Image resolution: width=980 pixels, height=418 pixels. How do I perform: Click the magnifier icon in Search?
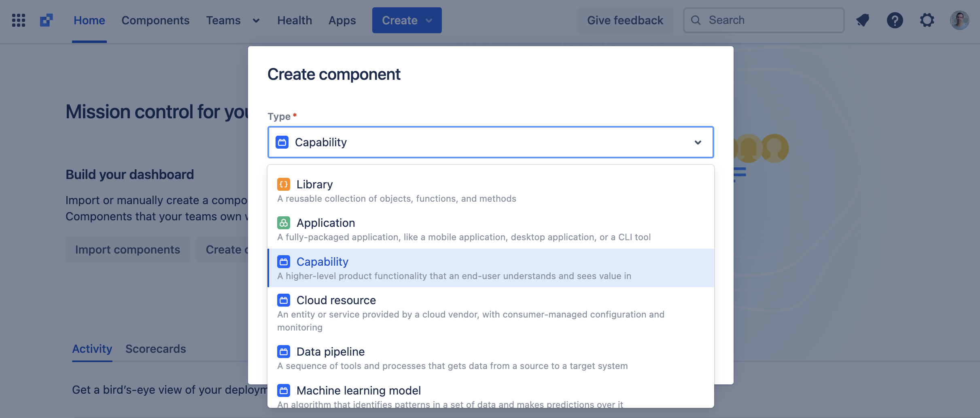(696, 20)
